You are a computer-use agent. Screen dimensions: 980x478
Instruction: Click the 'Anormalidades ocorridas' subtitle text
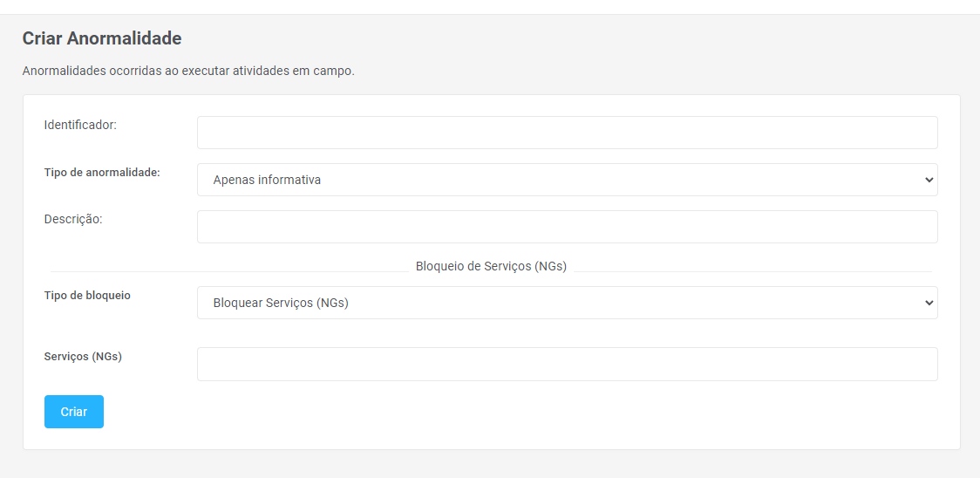tap(188, 71)
